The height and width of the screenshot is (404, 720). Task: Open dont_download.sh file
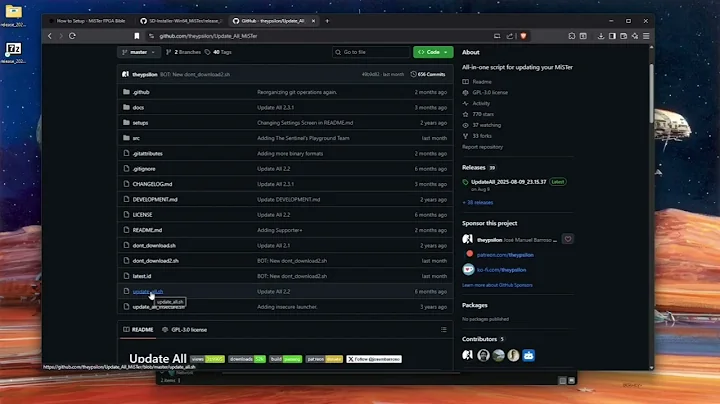point(154,246)
